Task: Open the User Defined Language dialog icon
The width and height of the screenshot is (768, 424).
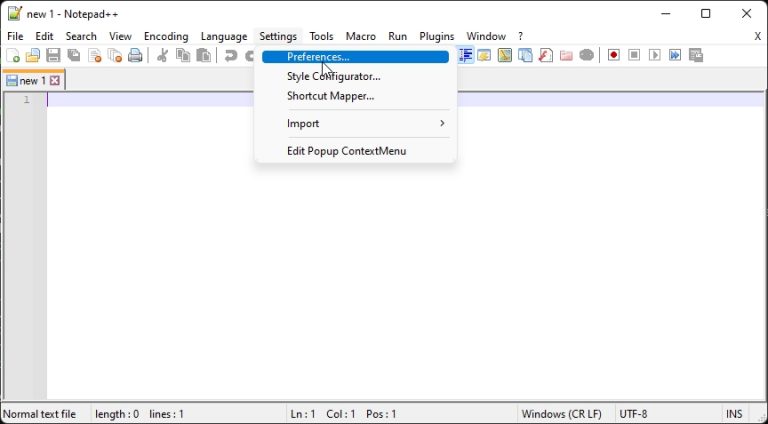Action: click(x=484, y=55)
